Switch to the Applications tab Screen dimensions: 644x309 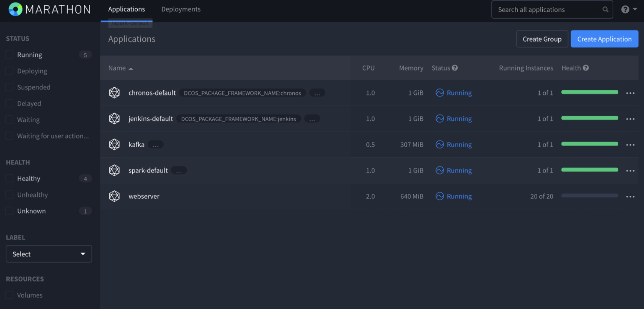coord(126,9)
